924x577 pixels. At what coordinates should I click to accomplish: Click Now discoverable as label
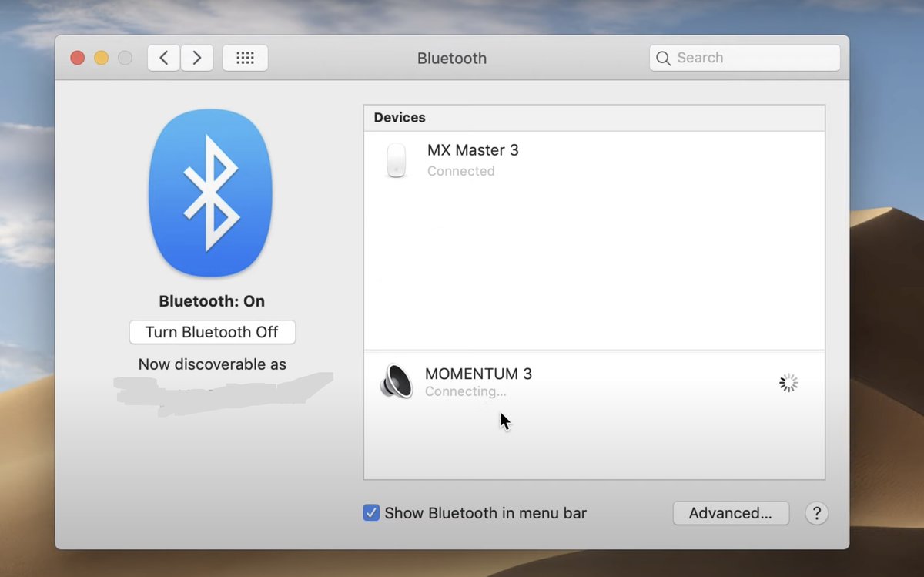213,364
